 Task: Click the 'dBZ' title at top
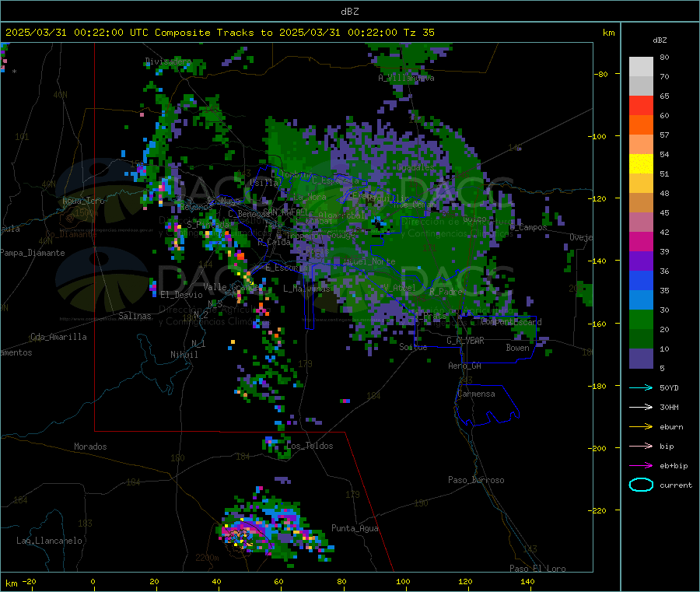pos(349,11)
